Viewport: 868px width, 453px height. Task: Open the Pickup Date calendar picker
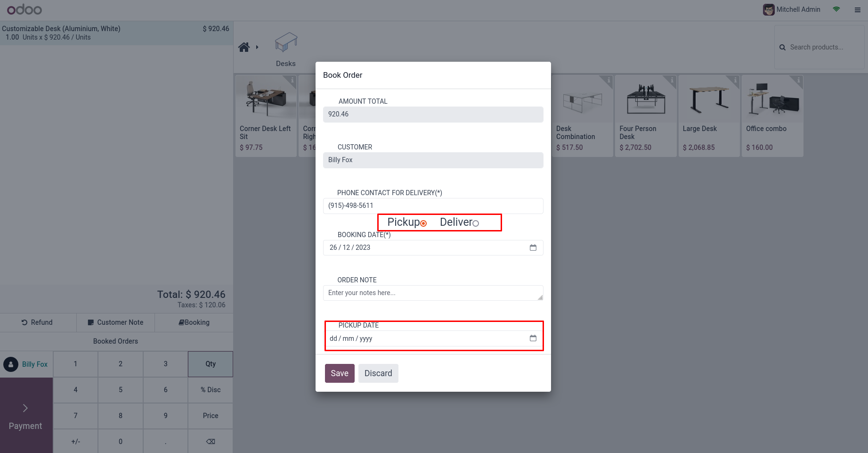pos(533,338)
